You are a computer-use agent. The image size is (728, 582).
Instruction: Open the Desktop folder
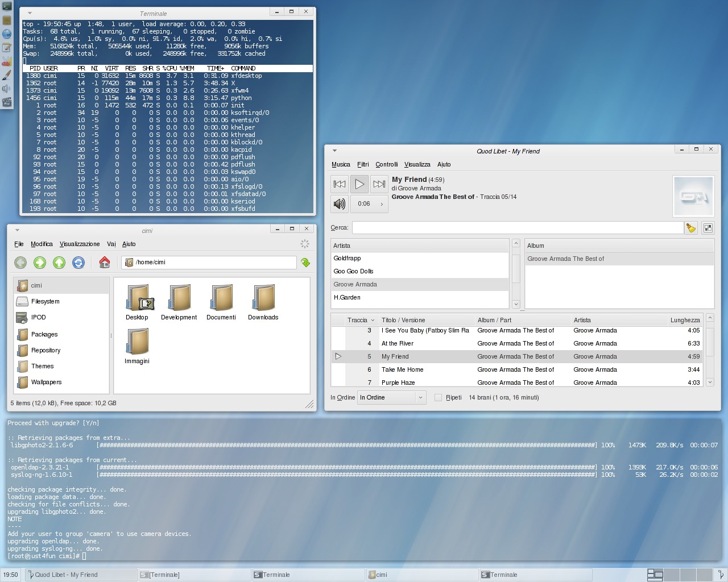pyautogui.click(x=137, y=302)
